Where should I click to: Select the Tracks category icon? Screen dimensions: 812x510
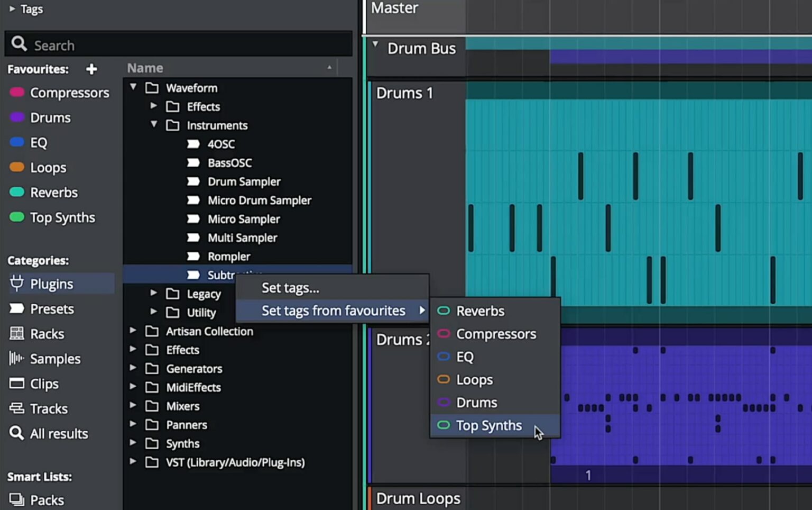click(16, 408)
